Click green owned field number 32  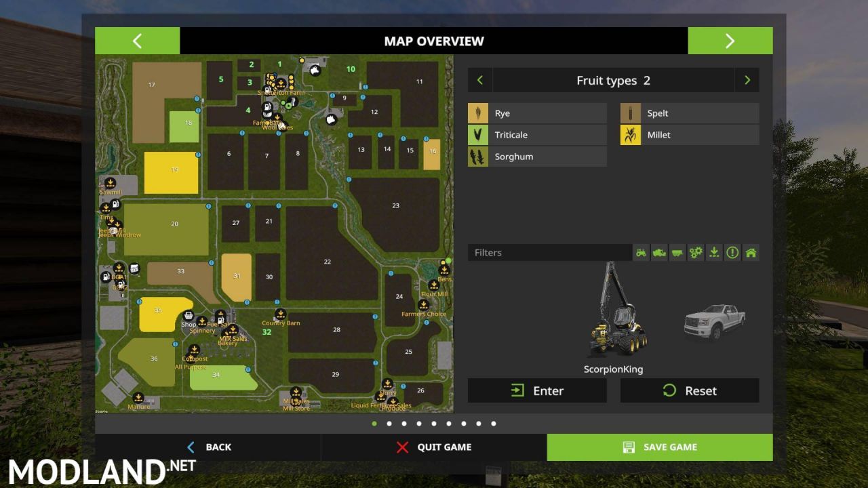pyautogui.click(x=267, y=332)
